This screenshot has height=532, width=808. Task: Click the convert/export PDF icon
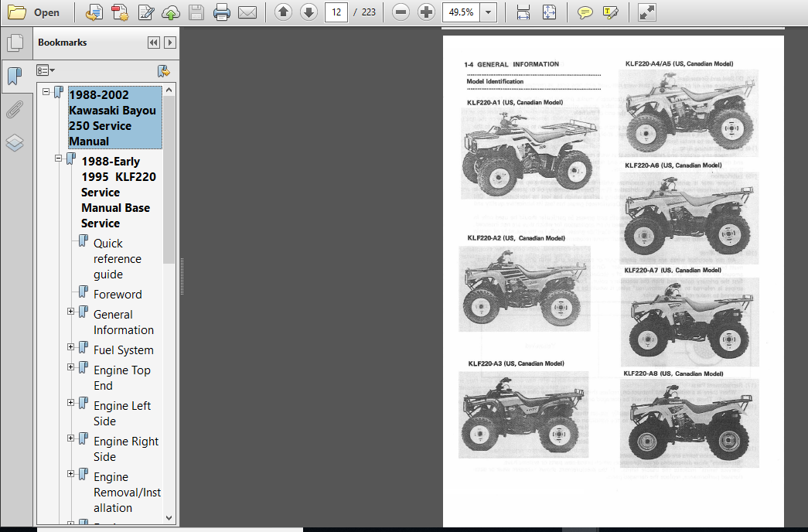pyautogui.click(x=94, y=12)
